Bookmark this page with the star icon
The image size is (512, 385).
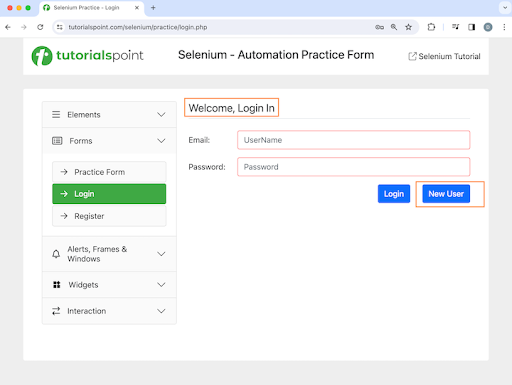point(408,27)
